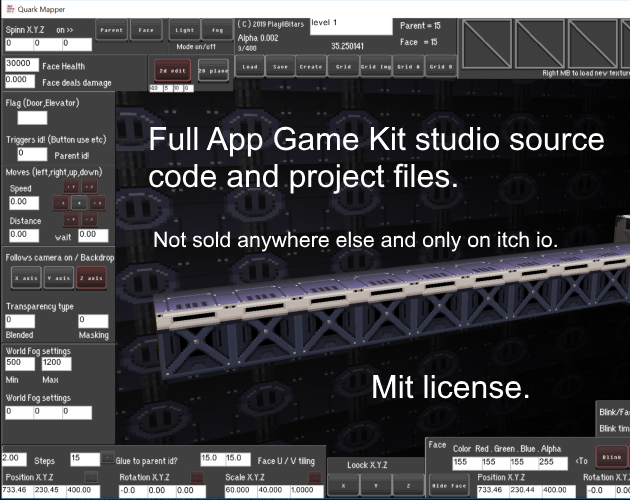Select the third texture slot thumbnail
The width and height of the screenshot is (630, 500).
click(x=593, y=44)
